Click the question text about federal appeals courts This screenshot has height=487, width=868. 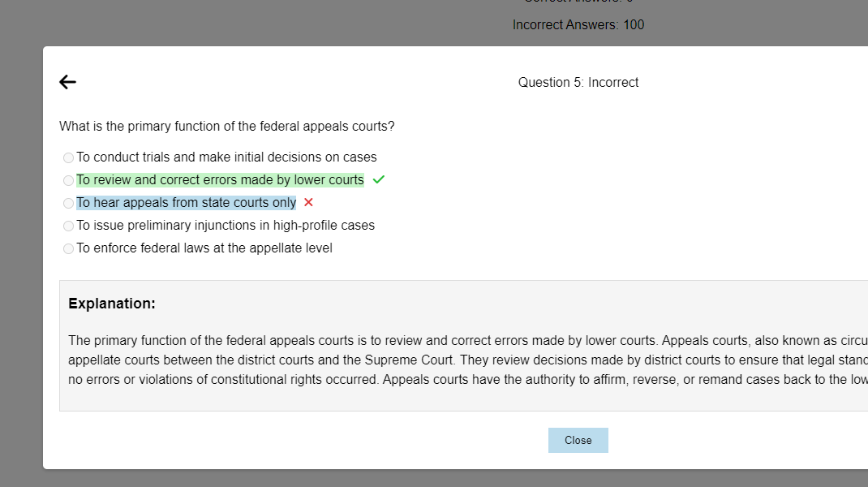point(227,126)
